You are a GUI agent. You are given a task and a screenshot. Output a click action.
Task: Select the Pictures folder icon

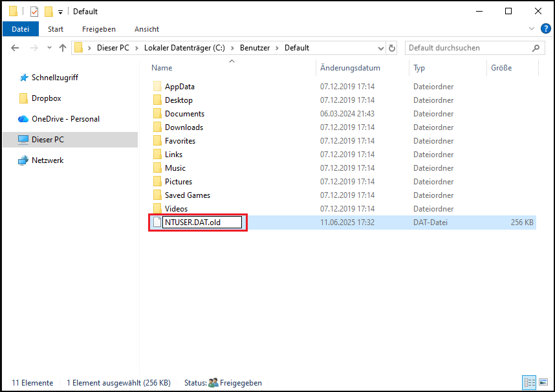coord(158,181)
